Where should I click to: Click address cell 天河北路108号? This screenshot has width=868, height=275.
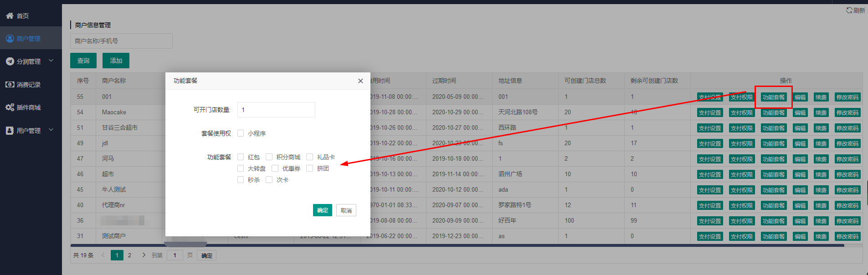click(518, 112)
